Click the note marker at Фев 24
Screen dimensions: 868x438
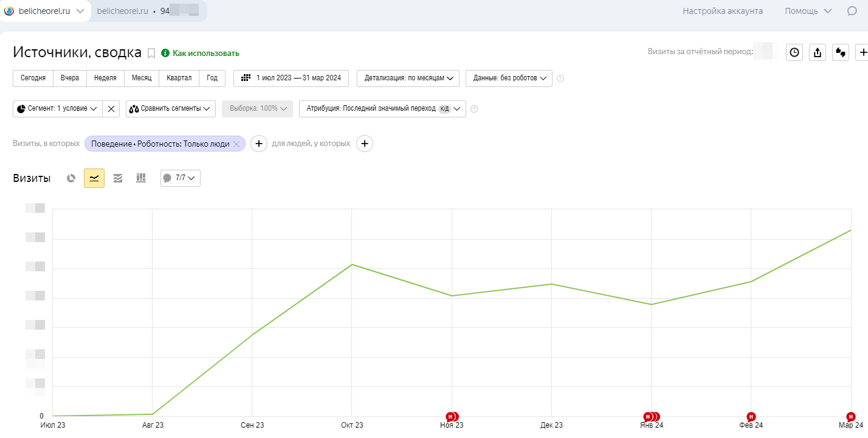point(751,417)
